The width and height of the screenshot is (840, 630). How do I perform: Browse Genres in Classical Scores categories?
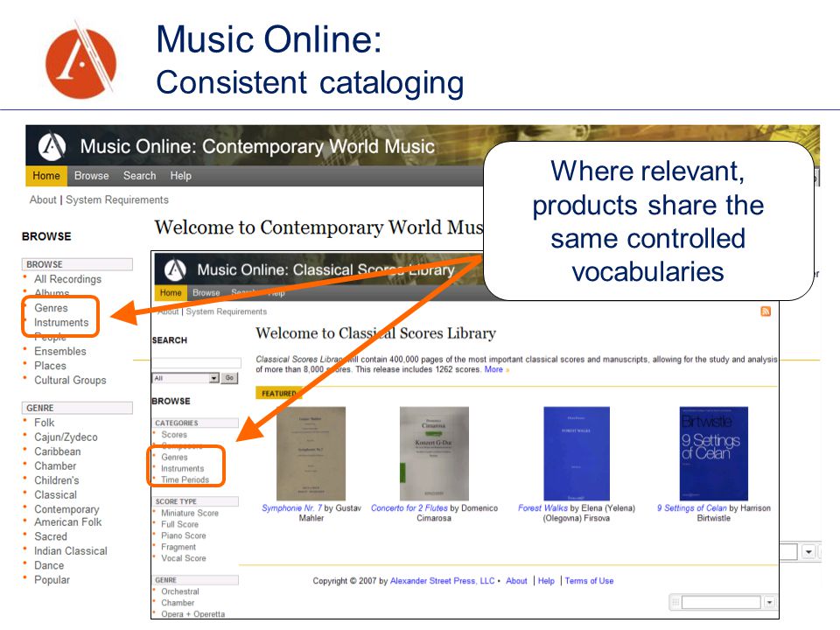pyautogui.click(x=174, y=458)
